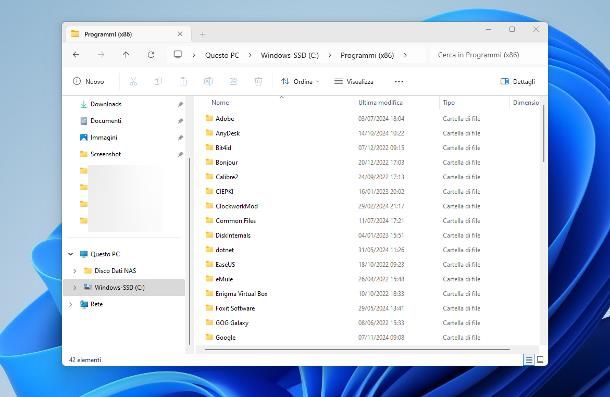This screenshot has height=397, width=610.
Task: Click the pin icon next to Documenti
Action: pyautogui.click(x=180, y=121)
